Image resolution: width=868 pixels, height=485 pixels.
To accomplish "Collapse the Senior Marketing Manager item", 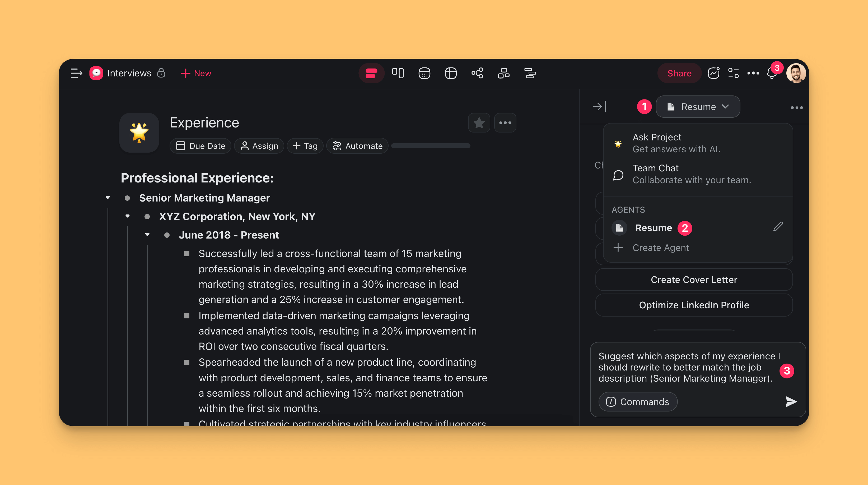I will [x=108, y=198].
